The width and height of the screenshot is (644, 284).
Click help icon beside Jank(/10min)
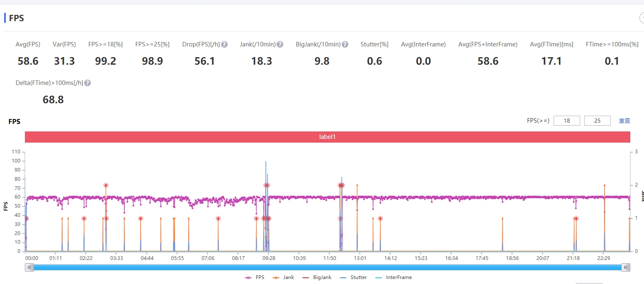click(280, 44)
